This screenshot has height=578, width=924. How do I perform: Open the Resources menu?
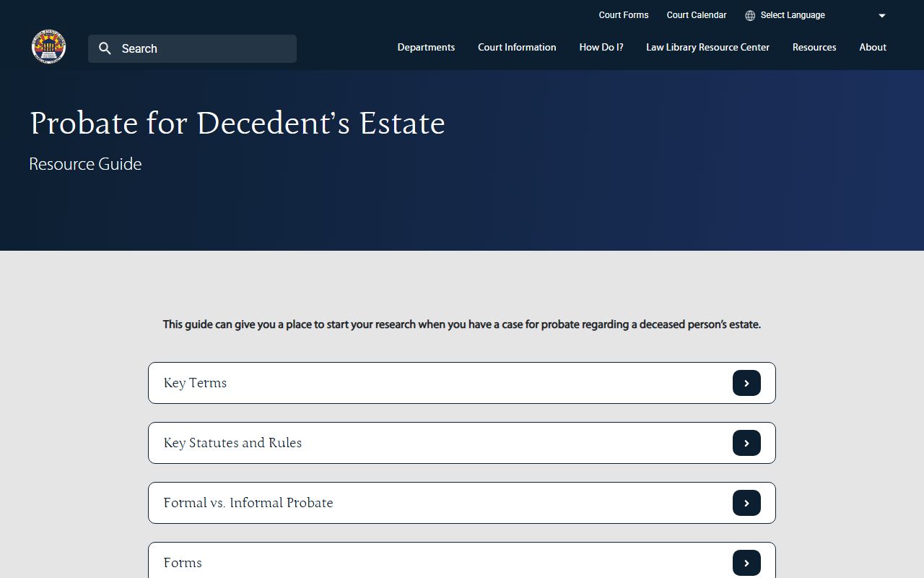point(814,47)
